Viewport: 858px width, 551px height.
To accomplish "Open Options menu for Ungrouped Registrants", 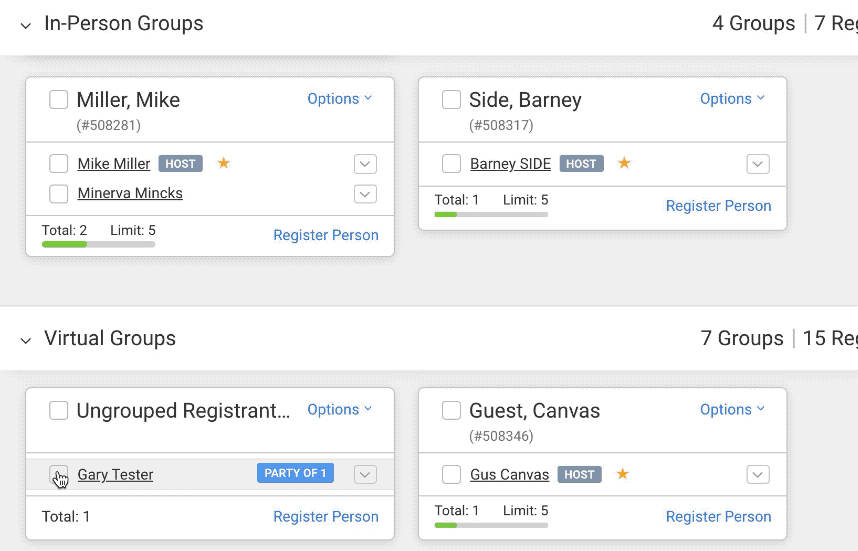I will (x=339, y=410).
